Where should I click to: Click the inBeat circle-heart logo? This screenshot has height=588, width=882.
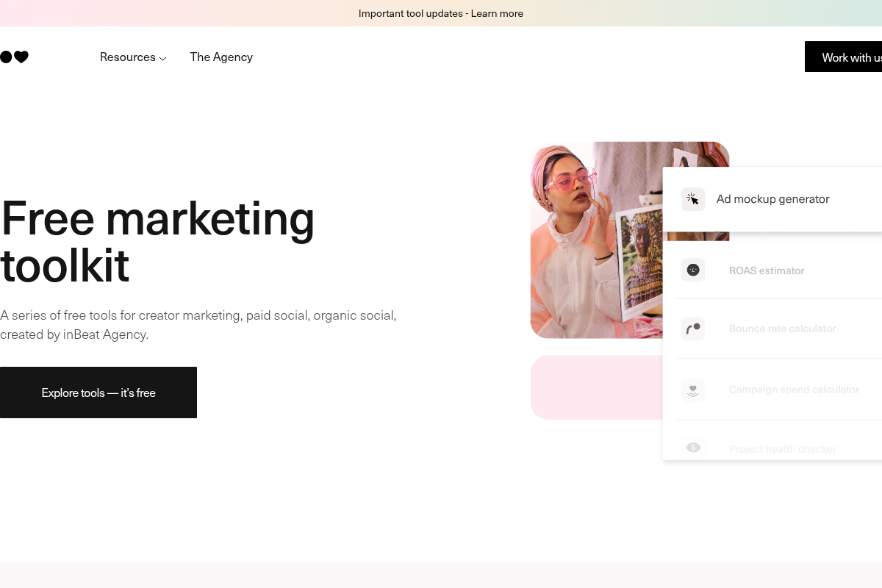tap(15, 57)
